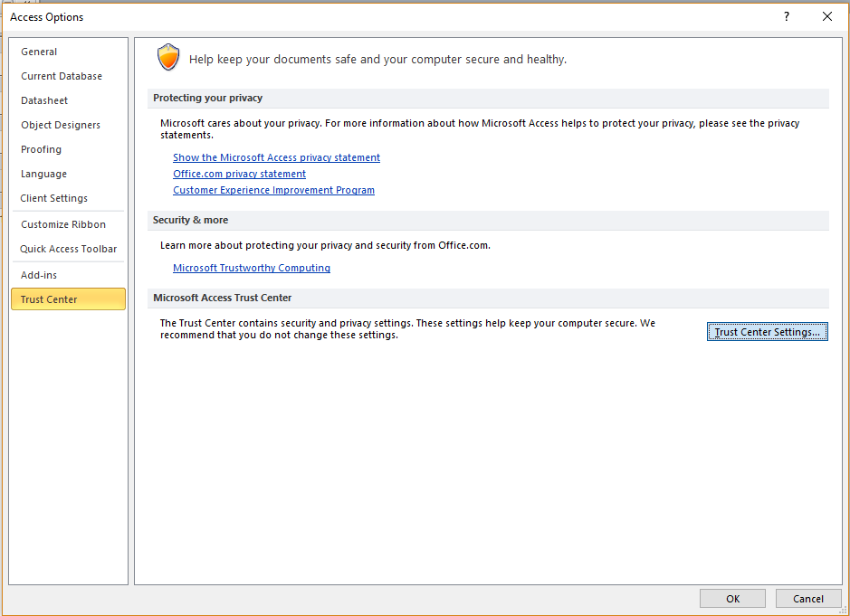This screenshot has height=616, width=850.
Task: Click the orange security shield icon
Action: [168, 57]
